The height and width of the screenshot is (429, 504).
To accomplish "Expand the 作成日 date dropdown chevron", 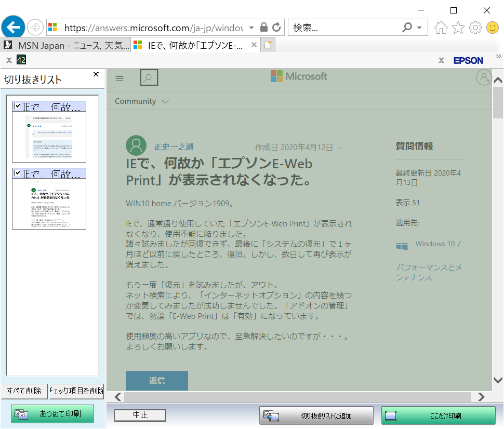I will coord(340,148).
